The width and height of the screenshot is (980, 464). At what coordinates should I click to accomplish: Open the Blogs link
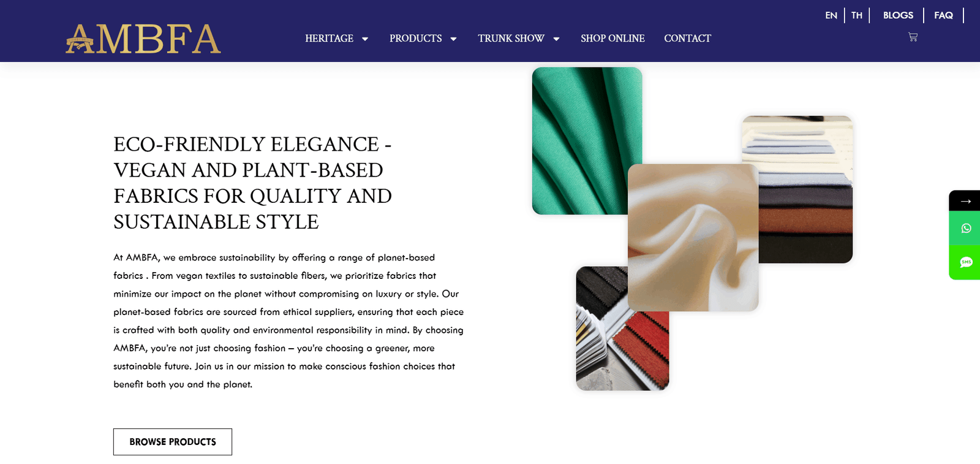898,15
